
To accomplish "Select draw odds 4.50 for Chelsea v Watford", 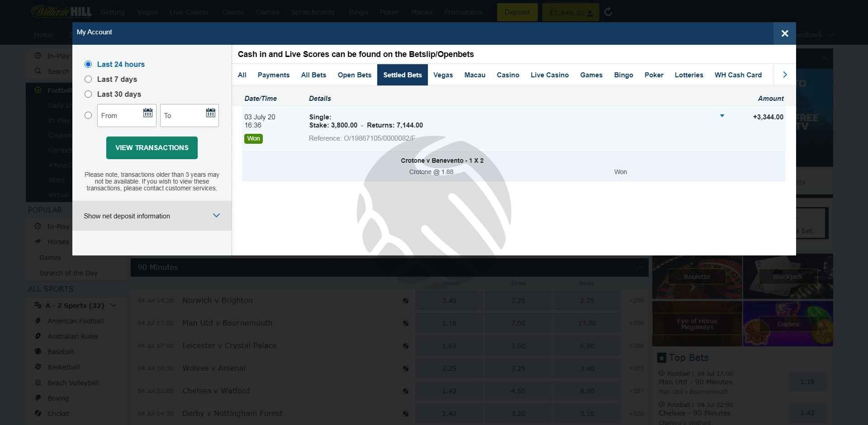I will pos(518,391).
